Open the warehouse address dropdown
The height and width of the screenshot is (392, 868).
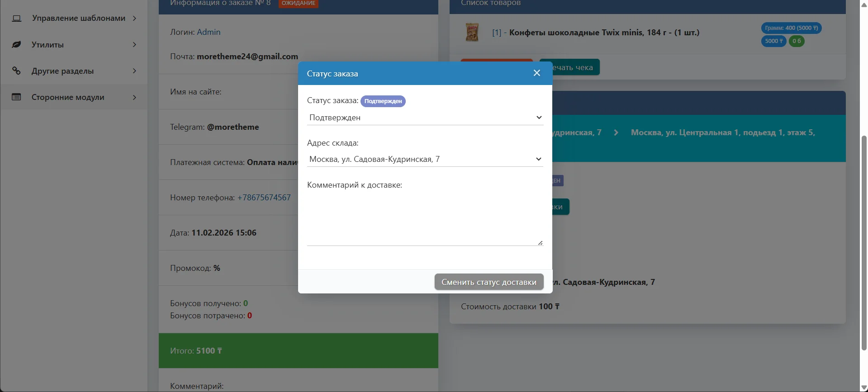425,159
